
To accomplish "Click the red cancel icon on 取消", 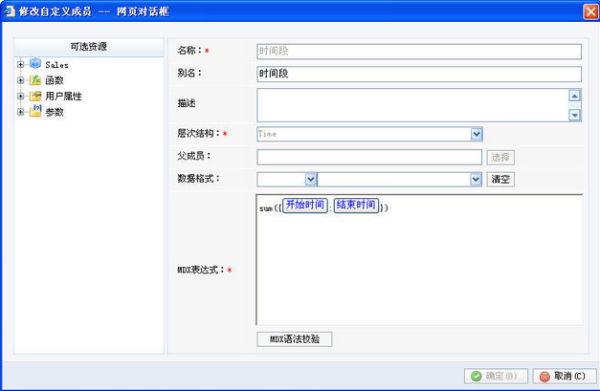I will pos(545,376).
